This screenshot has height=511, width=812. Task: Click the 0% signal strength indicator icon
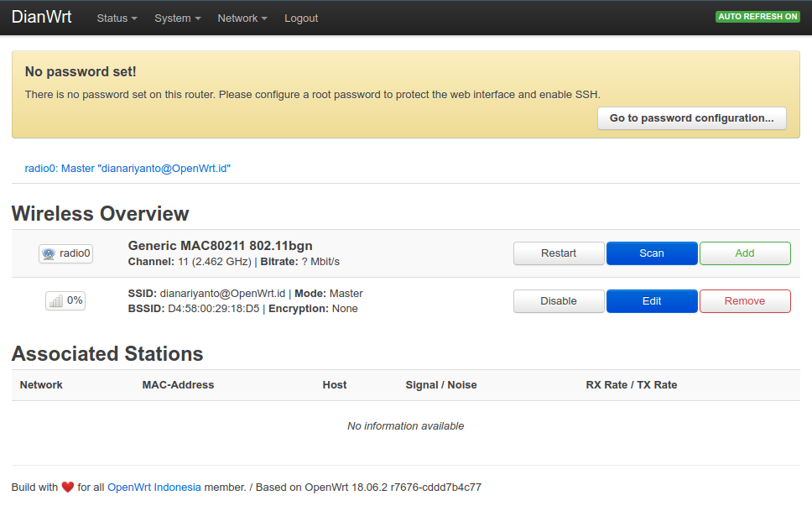56,301
